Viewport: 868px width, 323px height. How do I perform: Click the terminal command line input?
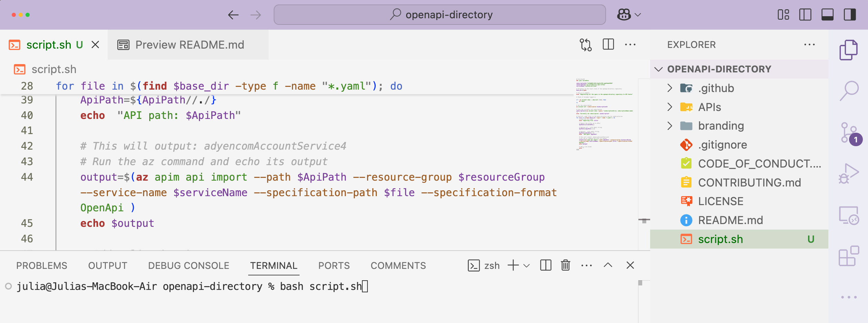pos(192,286)
